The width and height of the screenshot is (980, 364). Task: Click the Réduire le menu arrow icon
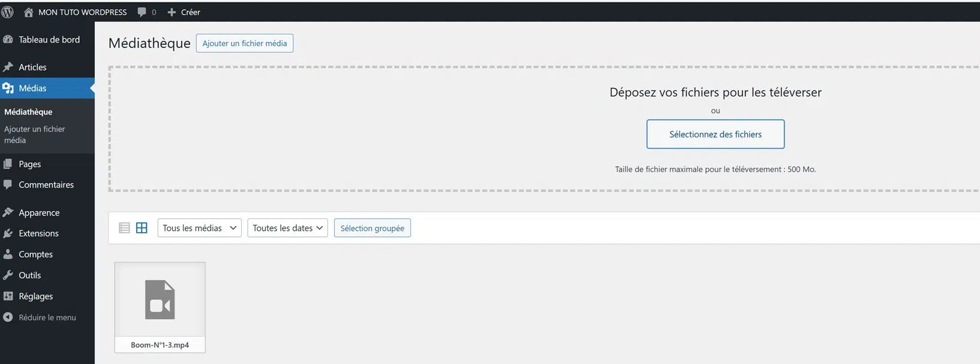click(8, 317)
